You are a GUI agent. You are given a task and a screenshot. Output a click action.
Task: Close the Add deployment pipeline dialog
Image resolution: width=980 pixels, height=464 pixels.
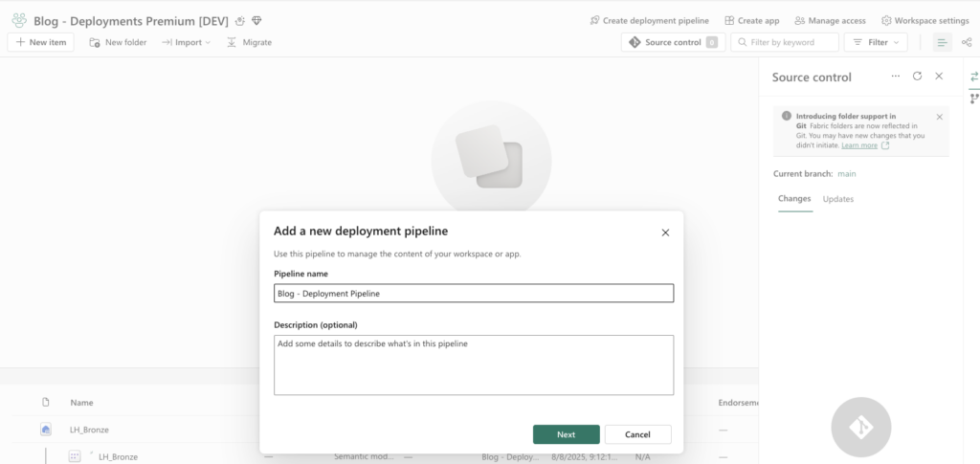pos(665,232)
